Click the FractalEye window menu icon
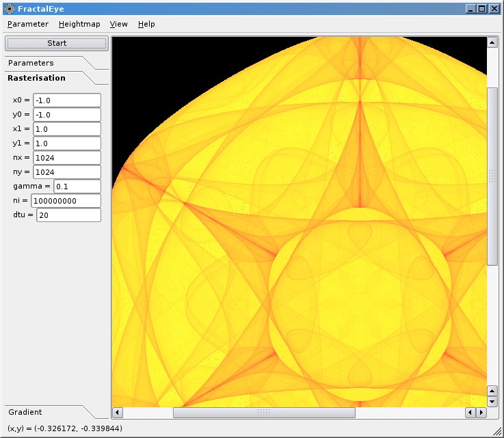This screenshot has width=504, height=438. (10, 9)
